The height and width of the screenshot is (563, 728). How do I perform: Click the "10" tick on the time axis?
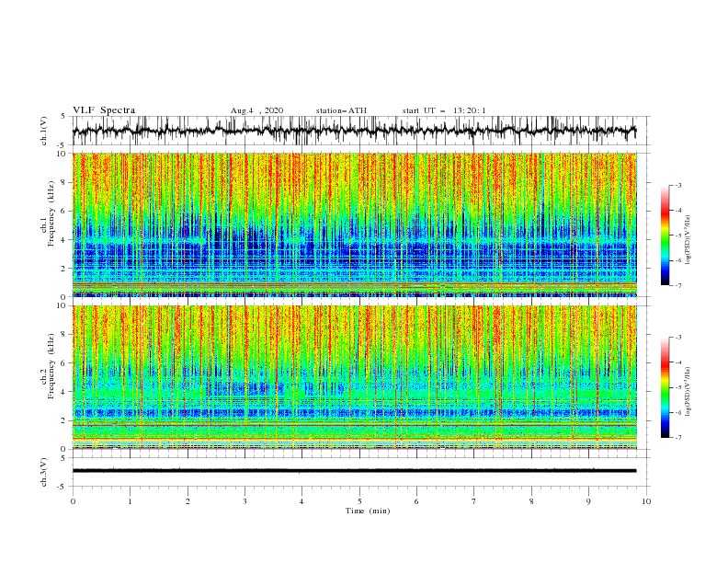click(x=646, y=501)
